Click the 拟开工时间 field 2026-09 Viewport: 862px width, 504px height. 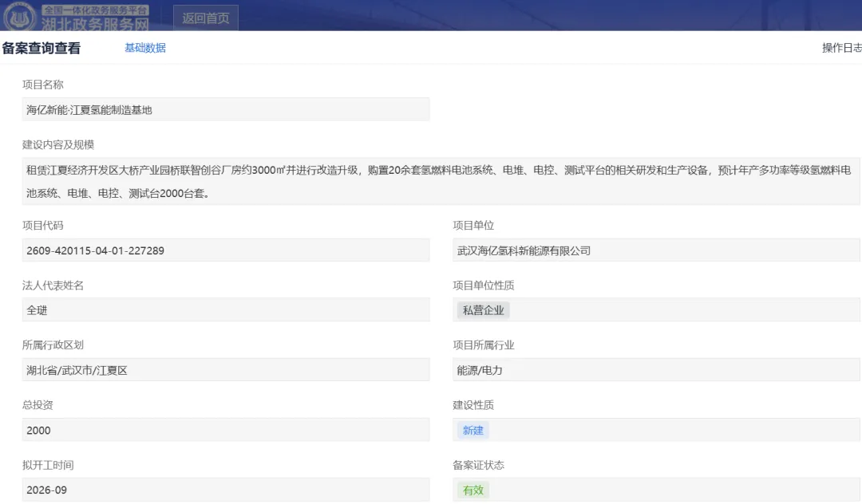point(225,490)
